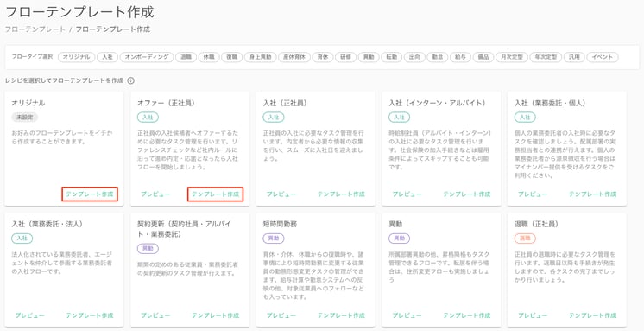Open プレビュー on the 入社（業務委託・個人） card
644x331 pixels.
coord(533,194)
